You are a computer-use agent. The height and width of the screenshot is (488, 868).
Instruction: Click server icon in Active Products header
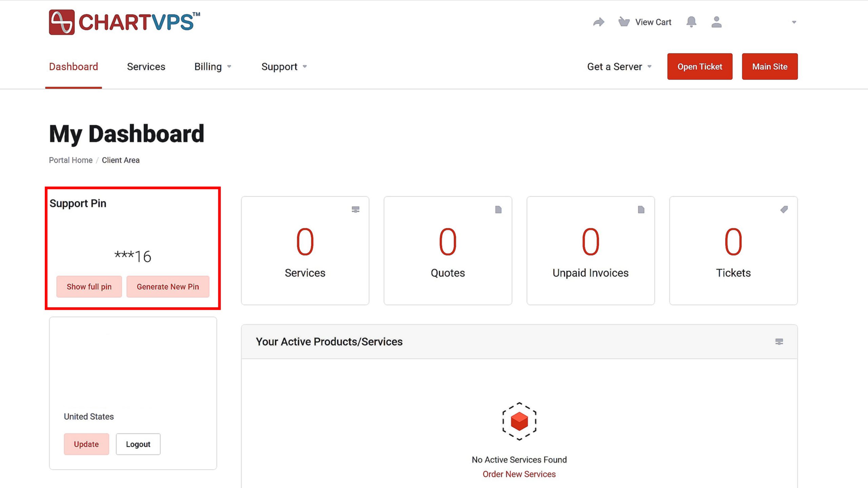point(779,342)
